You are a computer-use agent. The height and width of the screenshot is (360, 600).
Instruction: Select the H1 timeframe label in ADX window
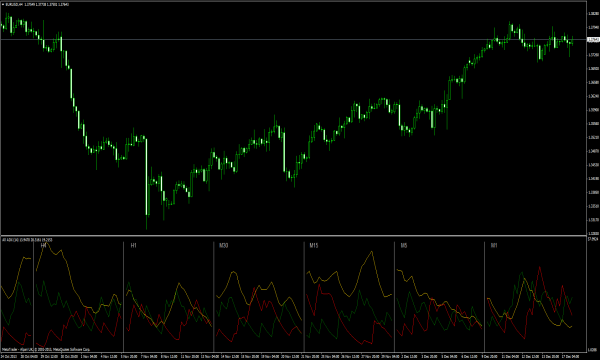click(134, 245)
